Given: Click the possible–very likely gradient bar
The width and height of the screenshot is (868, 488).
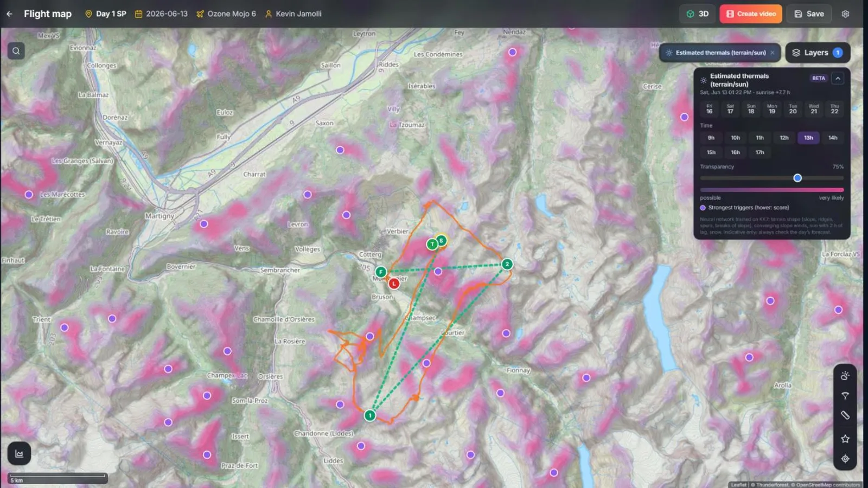Looking at the screenshot, I should (x=772, y=190).
